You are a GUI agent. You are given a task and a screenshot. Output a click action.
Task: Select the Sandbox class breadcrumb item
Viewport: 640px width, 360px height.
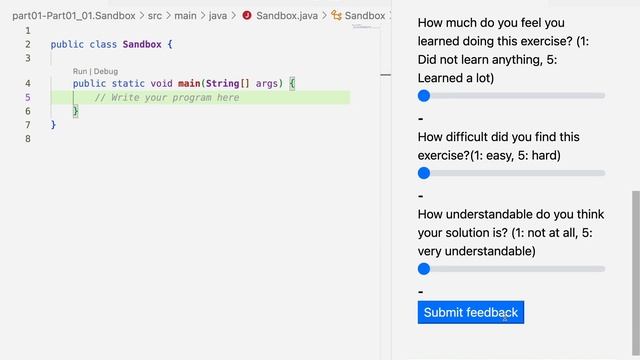[x=365, y=16]
